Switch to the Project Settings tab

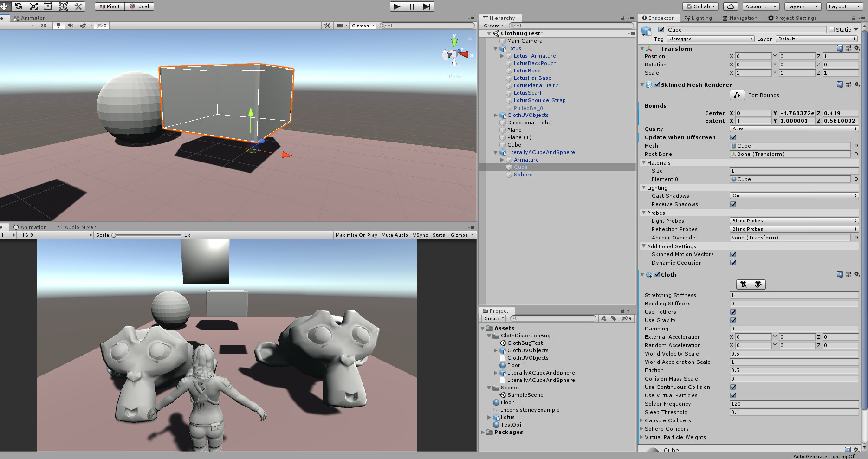coord(792,18)
